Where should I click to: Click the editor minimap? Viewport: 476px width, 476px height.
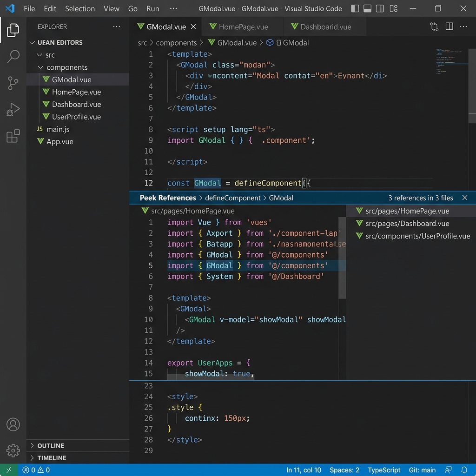[x=451, y=61]
